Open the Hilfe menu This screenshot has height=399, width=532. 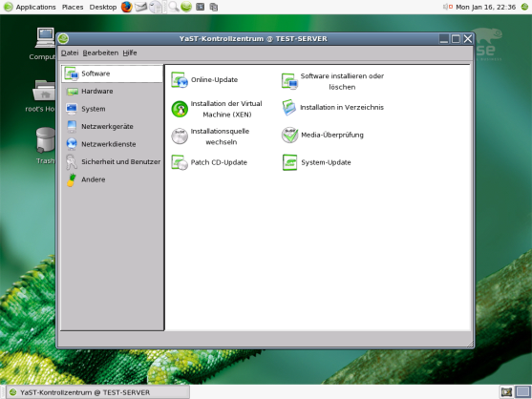[x=130, y=52]
